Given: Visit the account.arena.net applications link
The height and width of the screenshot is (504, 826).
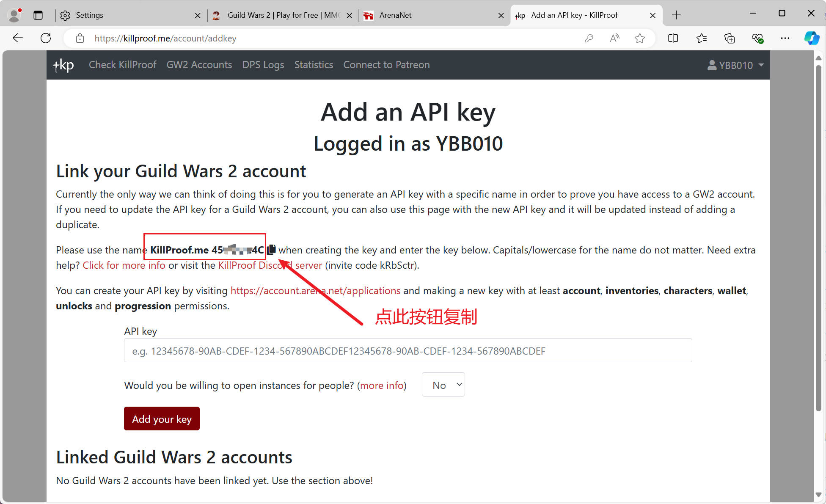Looking at the screenshot, I should [315, 291].
